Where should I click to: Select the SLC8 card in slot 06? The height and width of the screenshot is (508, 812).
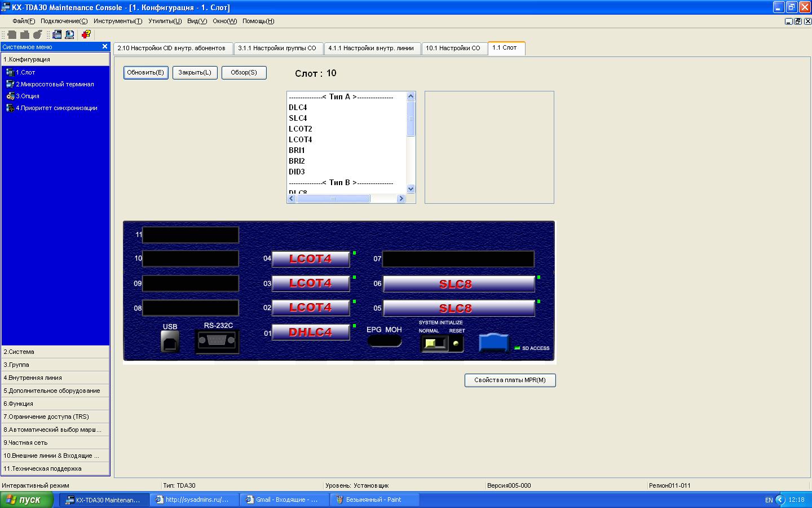(459, 284)
